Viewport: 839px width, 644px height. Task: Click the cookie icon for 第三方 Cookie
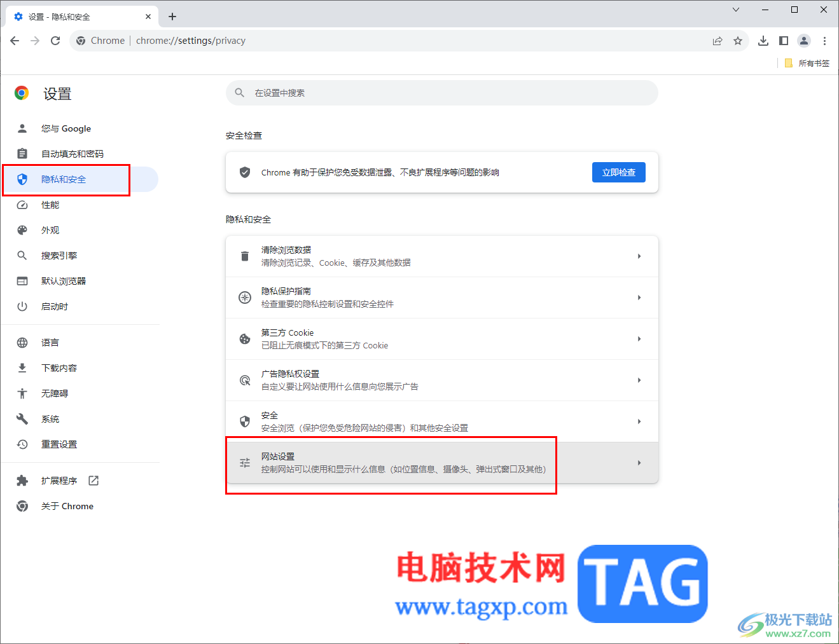click(245, 339)
